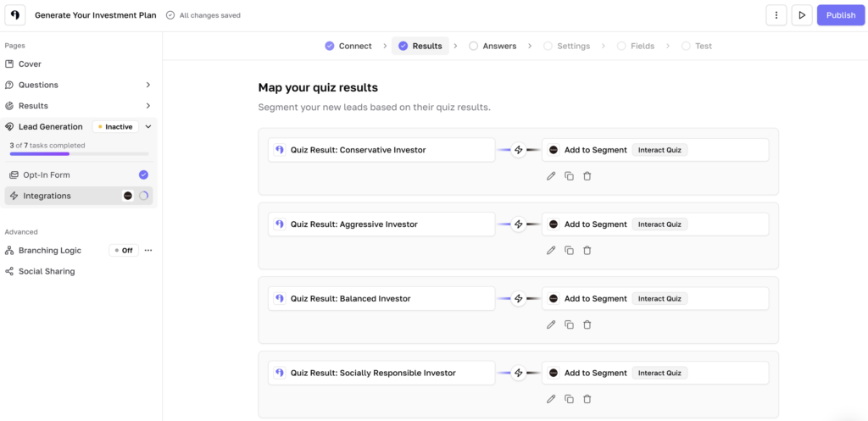This screenshot has width=868, height=421.
Task: Open the Cover page
Action: pos(30,64)
